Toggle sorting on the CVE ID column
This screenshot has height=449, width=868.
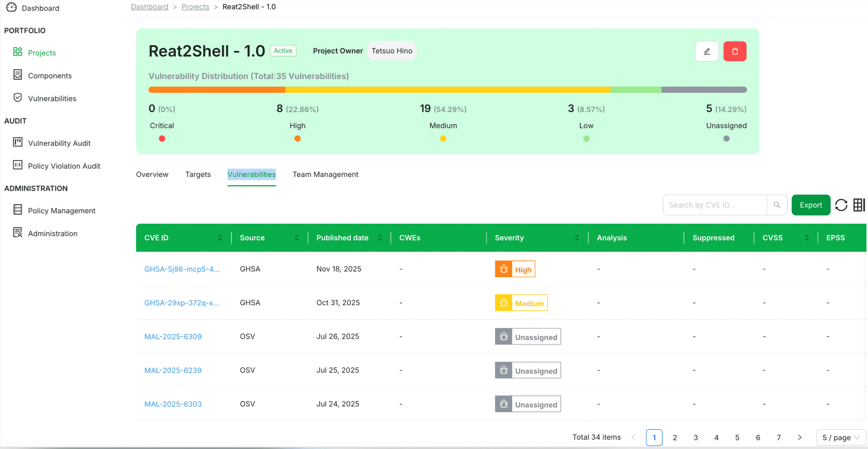[221, 237]
